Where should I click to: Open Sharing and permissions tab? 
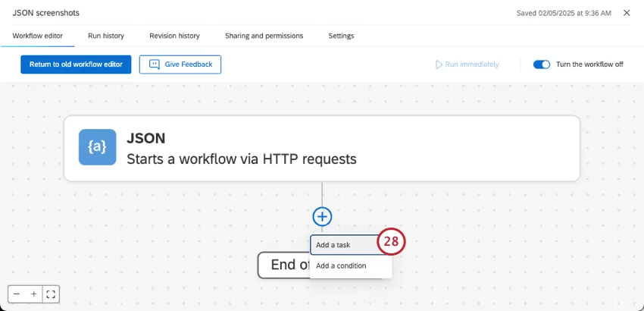click(264, 36)
